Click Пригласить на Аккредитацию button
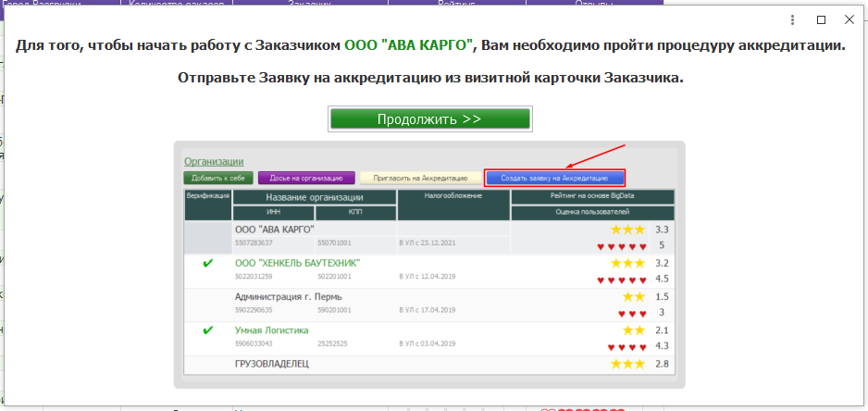Viewport: 868px width, 411px height. tap(420, 179)
